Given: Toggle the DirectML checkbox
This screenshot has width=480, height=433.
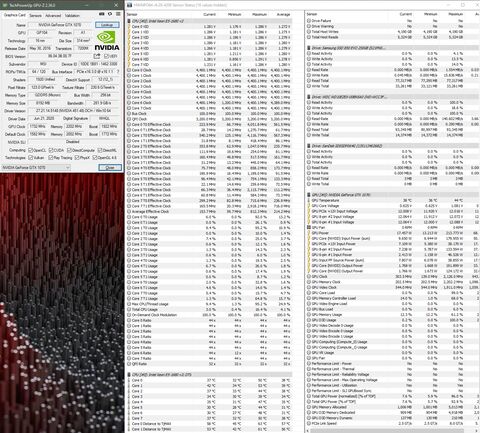Looking at the screenshot, I should click(x=101, y=150).
